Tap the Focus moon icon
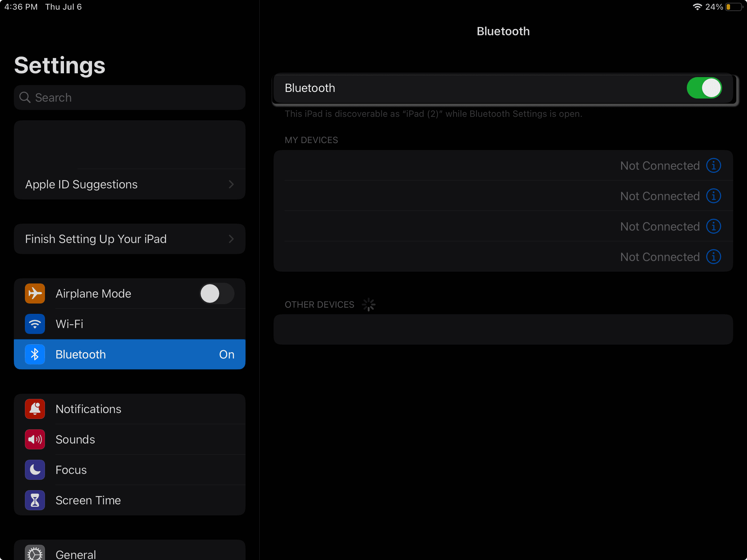 pyautogui.click(x=35, y=470)
